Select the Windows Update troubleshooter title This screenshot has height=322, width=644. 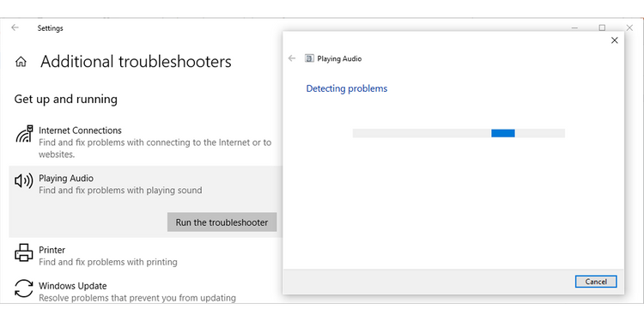[x=73, y=285]
